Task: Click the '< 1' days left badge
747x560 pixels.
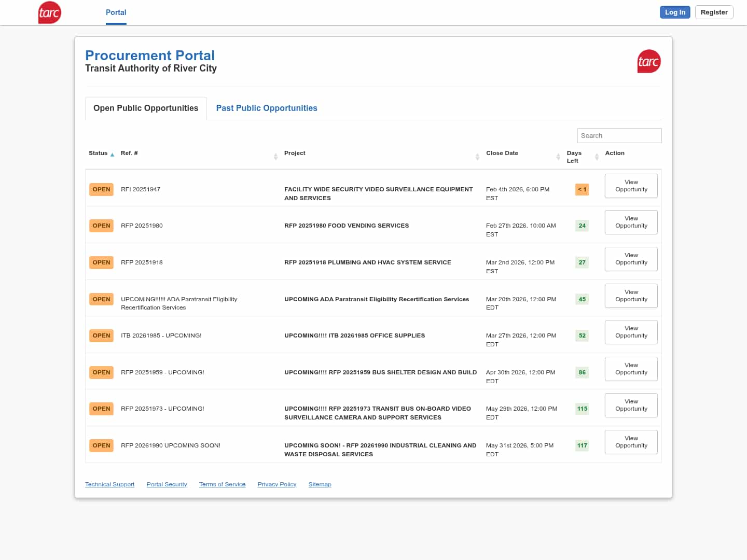Action: click(582, 190)
